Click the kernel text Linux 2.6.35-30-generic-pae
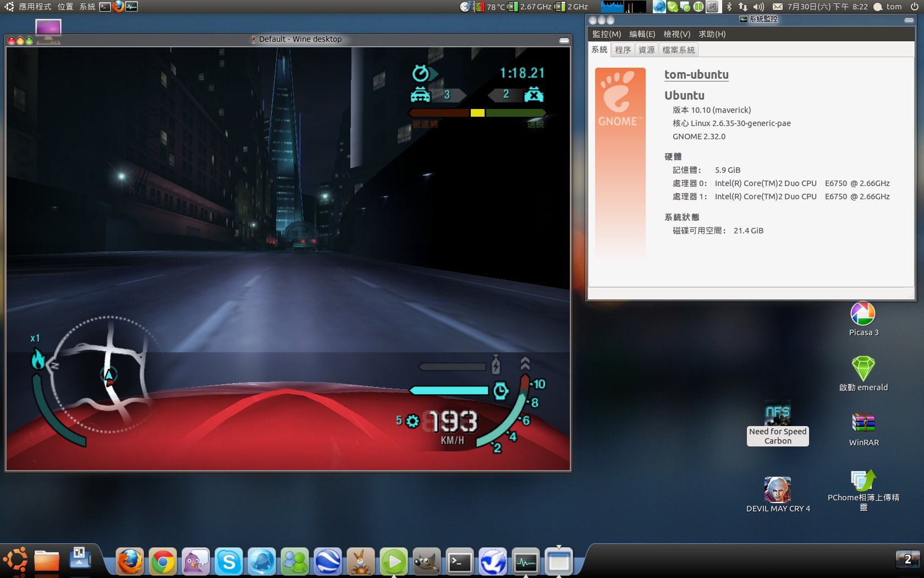The height and width of the screenshot is (578, 924). [732, 123]
